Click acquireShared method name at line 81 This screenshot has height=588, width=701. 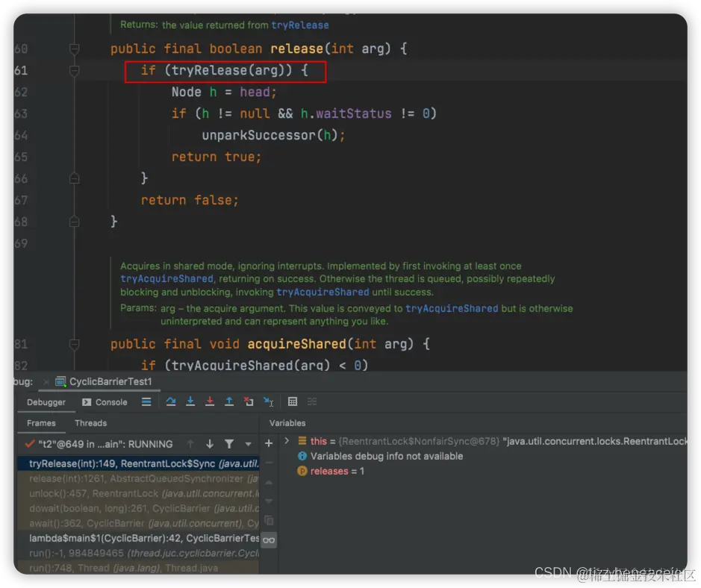point(296,344)
